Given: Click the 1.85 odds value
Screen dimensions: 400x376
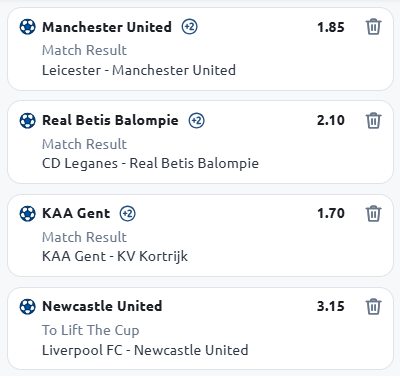Looking at the screenshot, I should pyautogui.click(x=331, y=27).
